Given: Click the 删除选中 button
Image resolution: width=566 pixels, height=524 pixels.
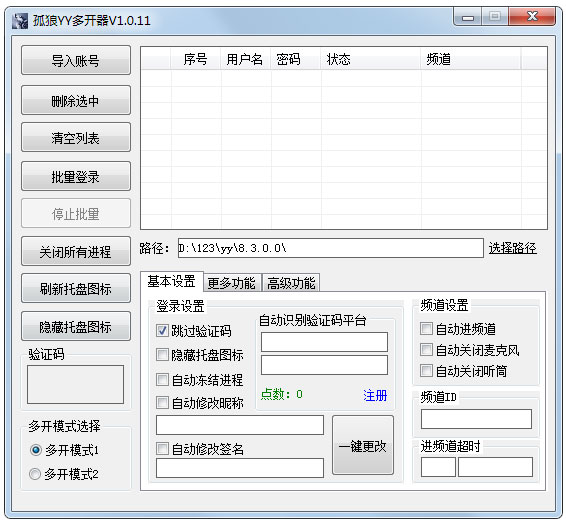Looking at the screenshot, I should (76, 100).
